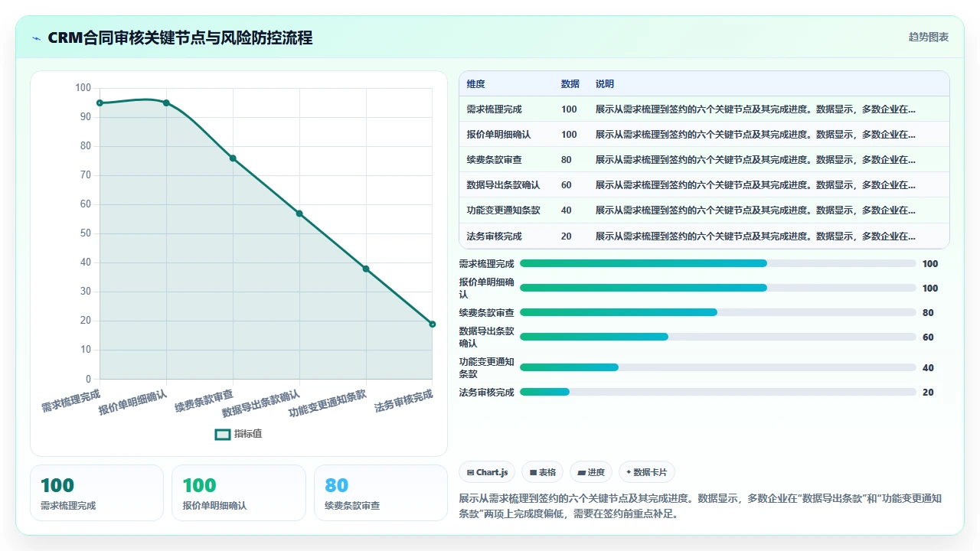The height and width of the screenshot is (551, 980).
Task: Click the chart data point for 需求梳理完成
Action: click(100, 103)
